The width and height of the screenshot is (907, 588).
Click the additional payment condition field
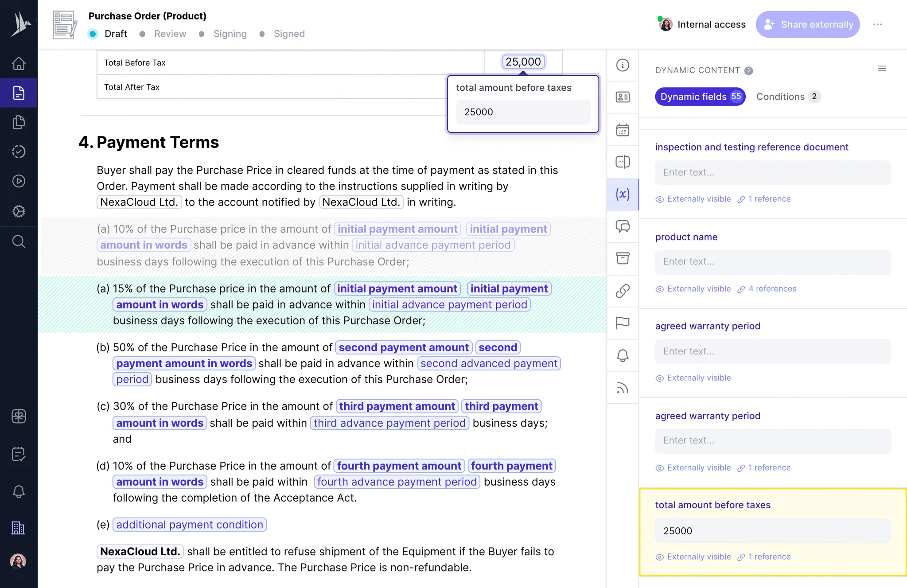tap(190, 525)
